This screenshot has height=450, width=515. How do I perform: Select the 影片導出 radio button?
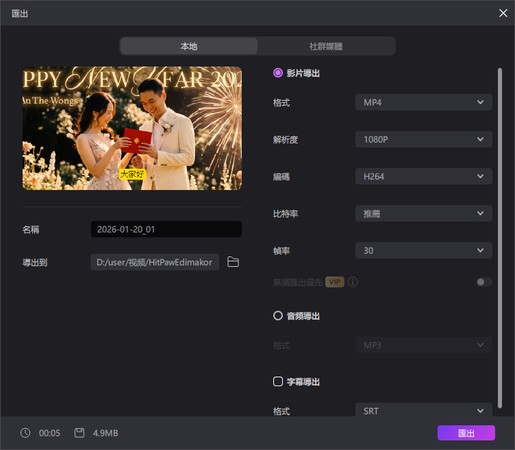coord(278,73)
